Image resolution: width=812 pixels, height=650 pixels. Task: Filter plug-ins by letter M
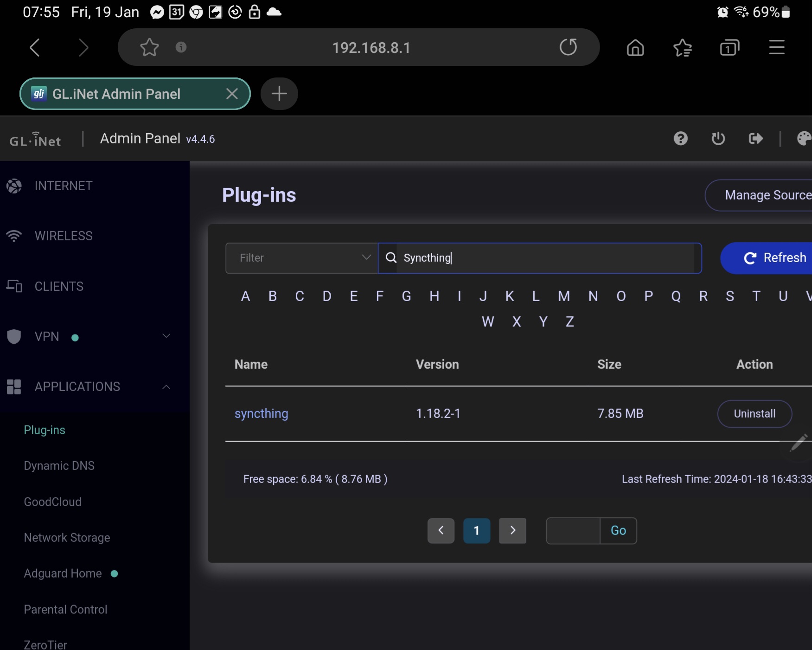(564, 296)
